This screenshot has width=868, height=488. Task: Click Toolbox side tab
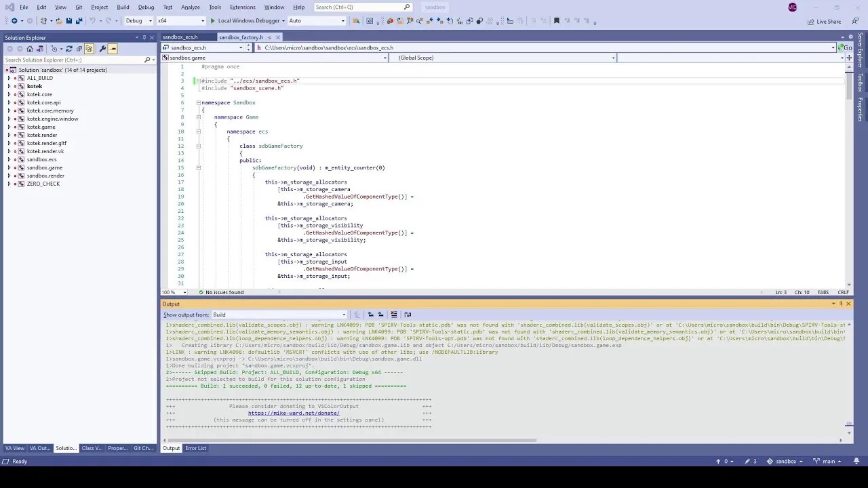(861, 83)
